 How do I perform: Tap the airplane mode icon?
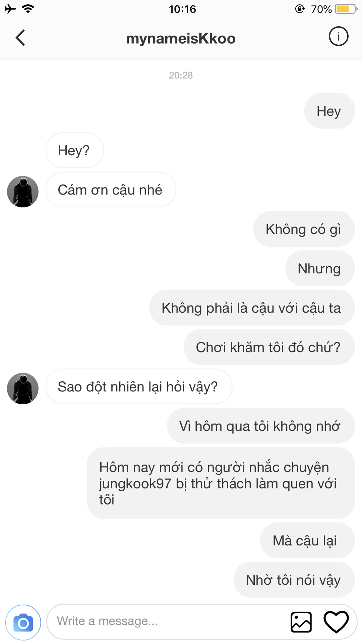[x=10, y=9]
